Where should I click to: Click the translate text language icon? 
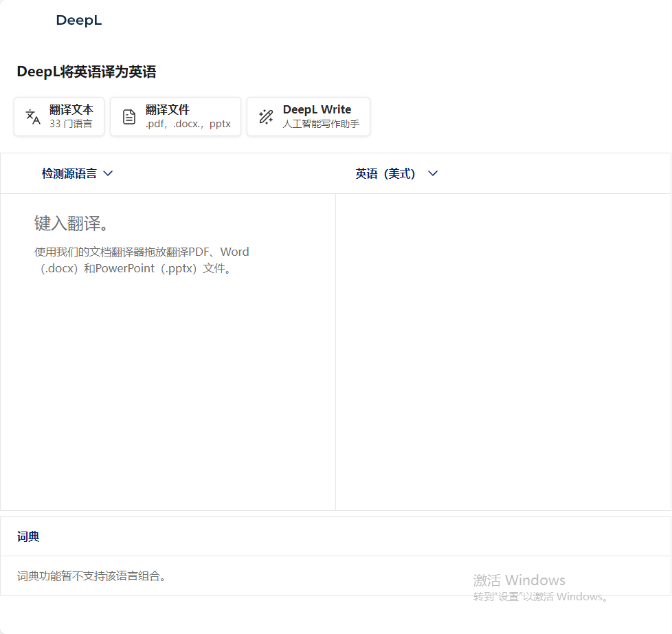(x=33, y=117)
